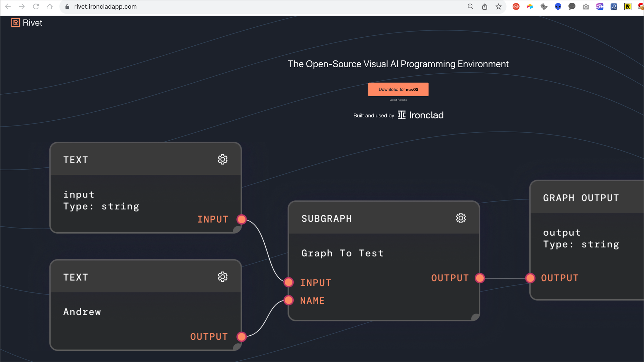Reload the page
The width and height of the screenshot is (644, 362).
pyautogui.click(x=36, y=6)
